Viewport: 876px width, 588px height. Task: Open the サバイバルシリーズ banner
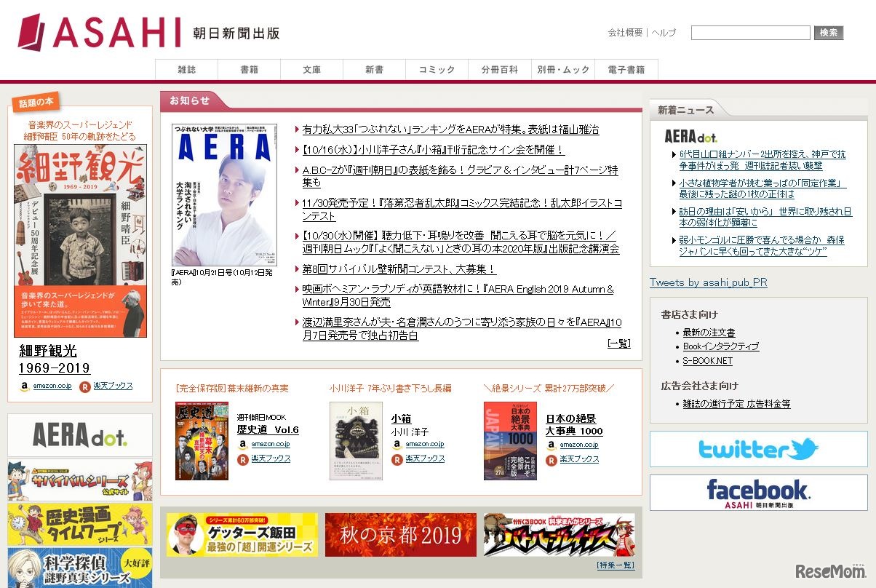[x=80, y=480]
